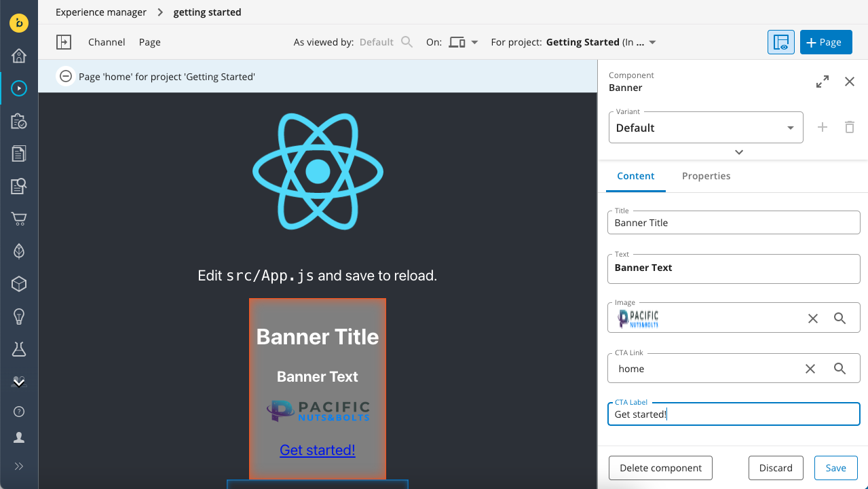Open the Home sidebar icon

click(x=19, y=56)
